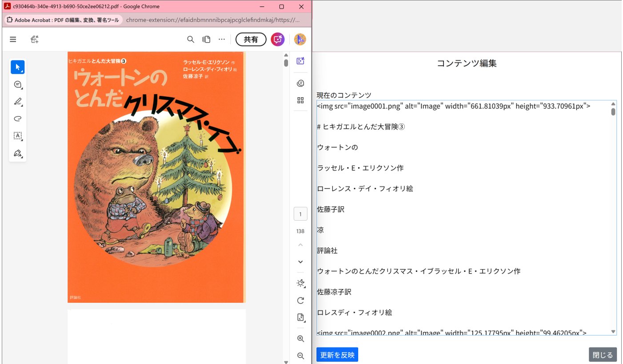Open the three-dots more options menu
This screenshot has height=364, width=623.
222,40
